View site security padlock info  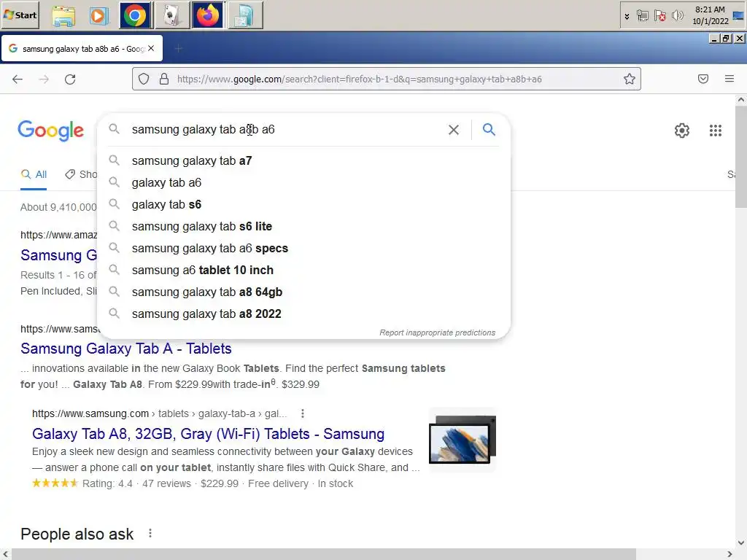tap(164, 79)
